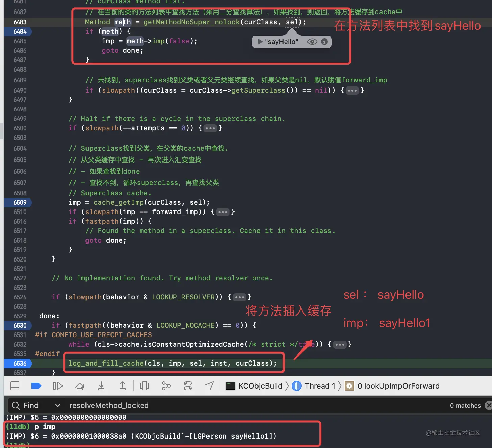Viewport: 492px width, 448px height.
Task: Deactivate breakpoints with the blue breakpoint icon
Action: (x=36, y=386)
